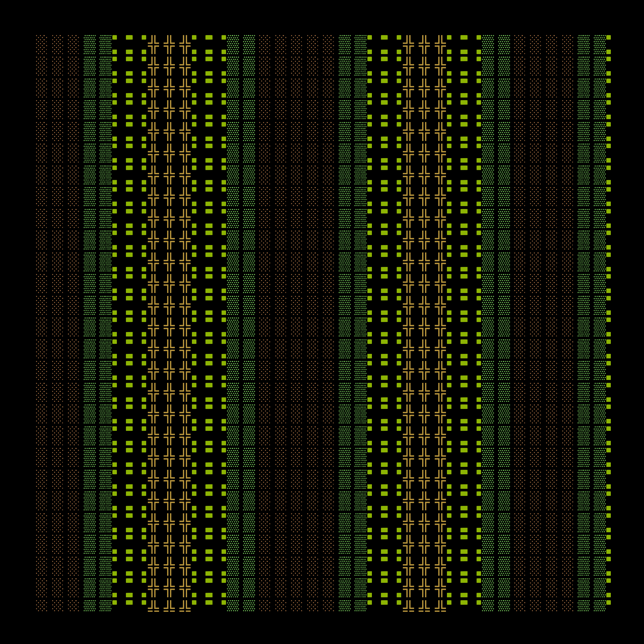Viewport: 644px width, 644px height.
Task: Click the last orange dotted block in top row
Action: [x=568, y=44]
